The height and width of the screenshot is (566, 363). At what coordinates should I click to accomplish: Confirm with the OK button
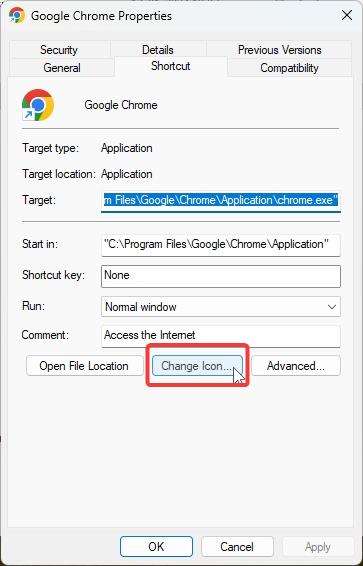pyautogui.click(x=156, y=547)
